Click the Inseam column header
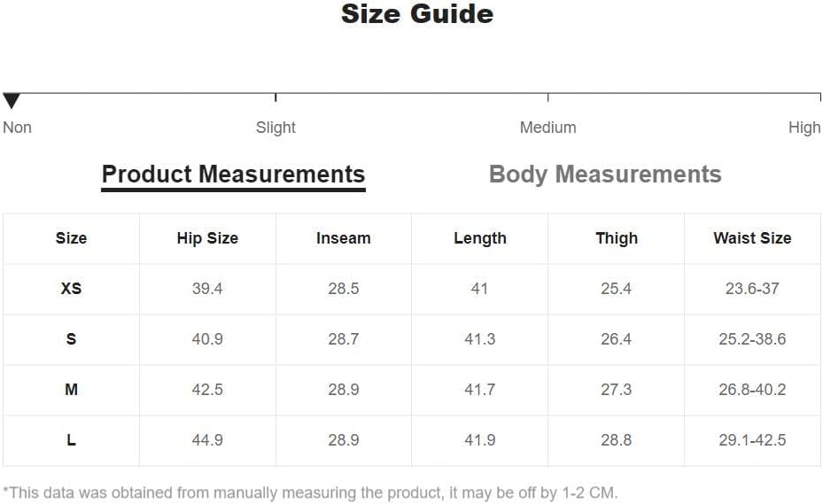This screenshot has height=504, width=823. point(344,238)
